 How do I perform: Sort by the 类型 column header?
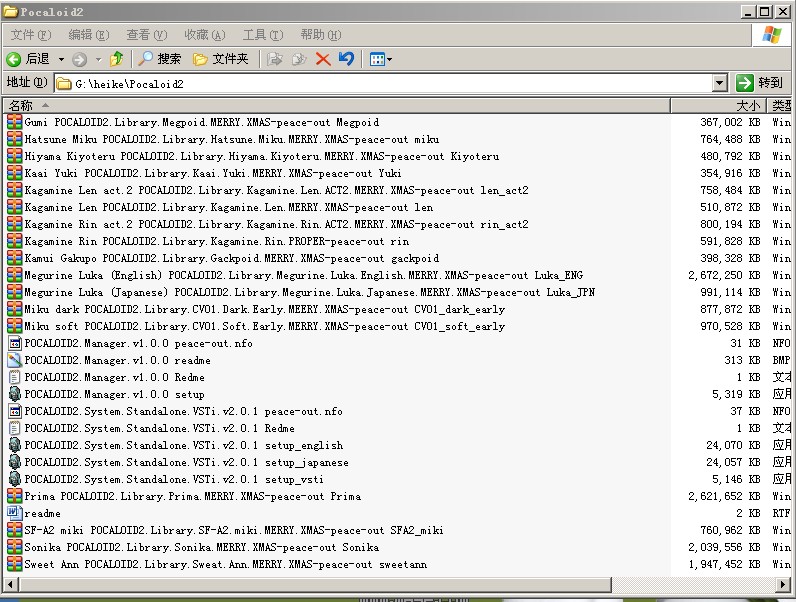coord(780,106)
